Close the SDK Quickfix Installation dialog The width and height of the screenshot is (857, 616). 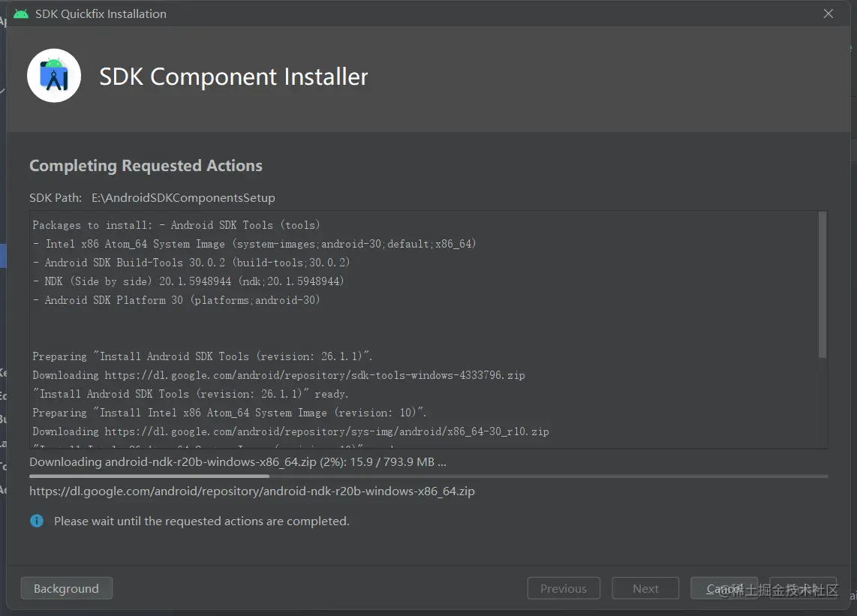tap(828, 14)
